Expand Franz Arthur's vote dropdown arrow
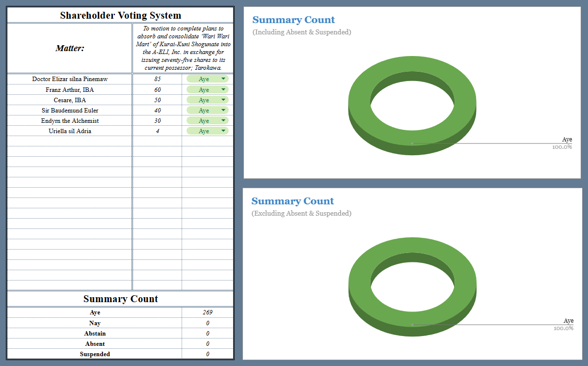This screenshot has height=366, width=588. coord(223,89)
